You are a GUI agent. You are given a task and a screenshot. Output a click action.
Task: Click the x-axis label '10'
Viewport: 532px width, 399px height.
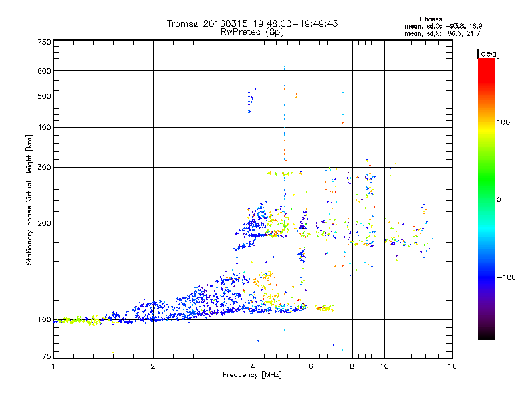click(384, 366)
